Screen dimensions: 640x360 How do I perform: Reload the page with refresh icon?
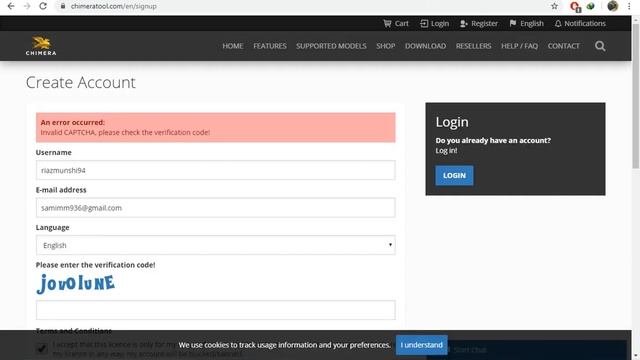[43, 6]
